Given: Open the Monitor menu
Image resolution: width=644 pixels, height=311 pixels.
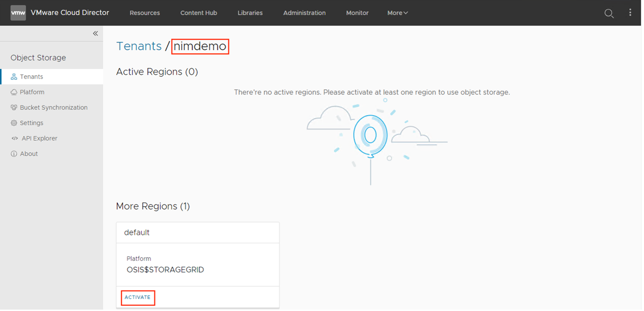Looking at the screenshot, I should click(x=357, y=13).
